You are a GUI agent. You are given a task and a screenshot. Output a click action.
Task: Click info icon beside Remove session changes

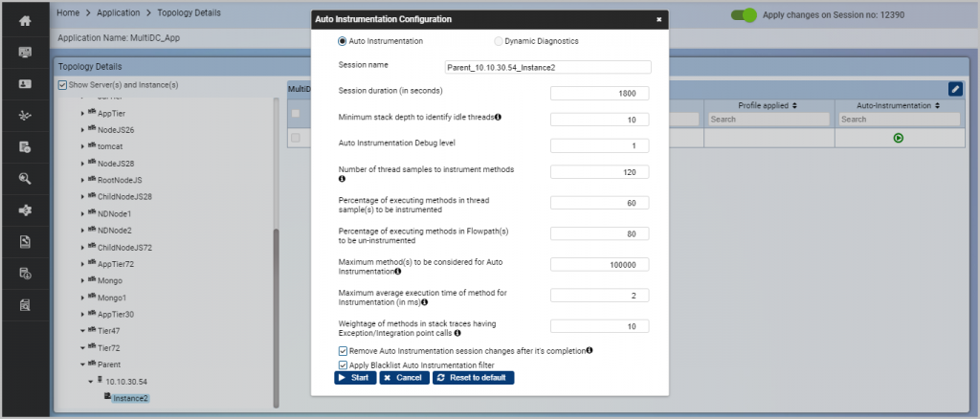tap(590, 350)
